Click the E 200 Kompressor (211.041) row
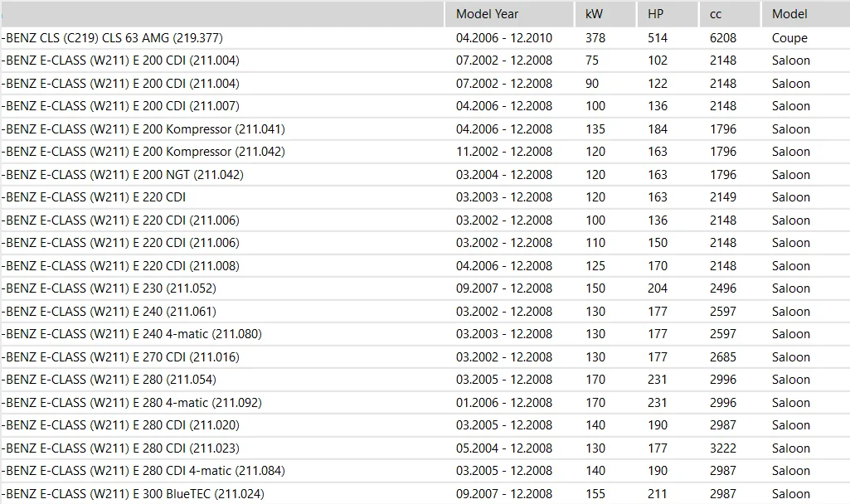 point(425,129)
